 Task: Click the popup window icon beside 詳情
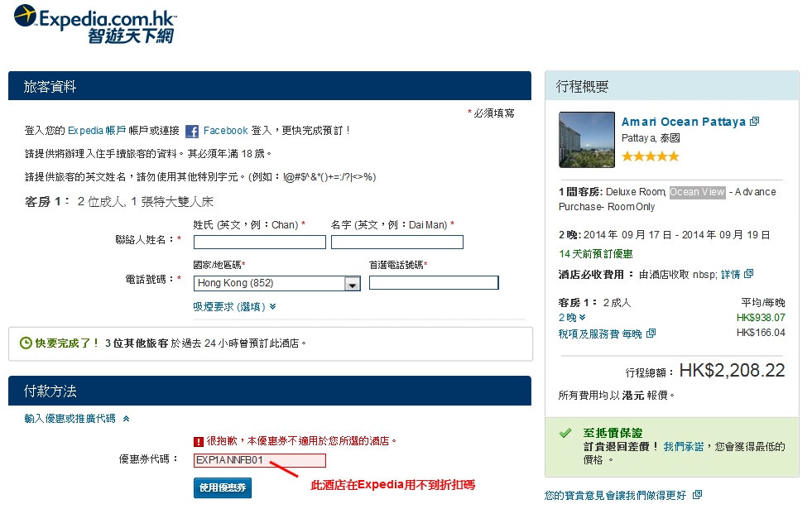[748, 274]
